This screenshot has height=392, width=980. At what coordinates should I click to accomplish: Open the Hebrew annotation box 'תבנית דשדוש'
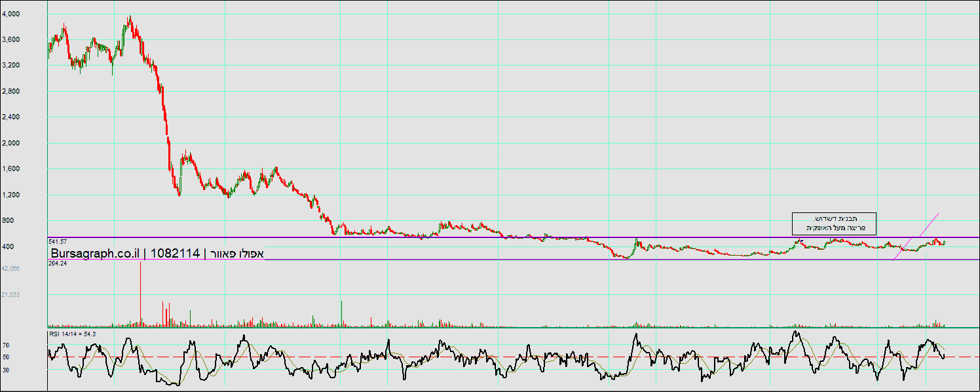(834, 223)
